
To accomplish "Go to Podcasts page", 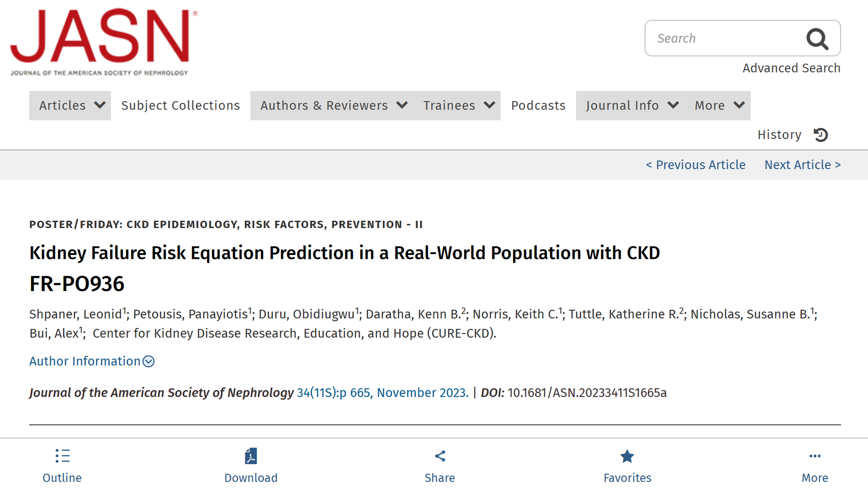I will tap(538, 105).
